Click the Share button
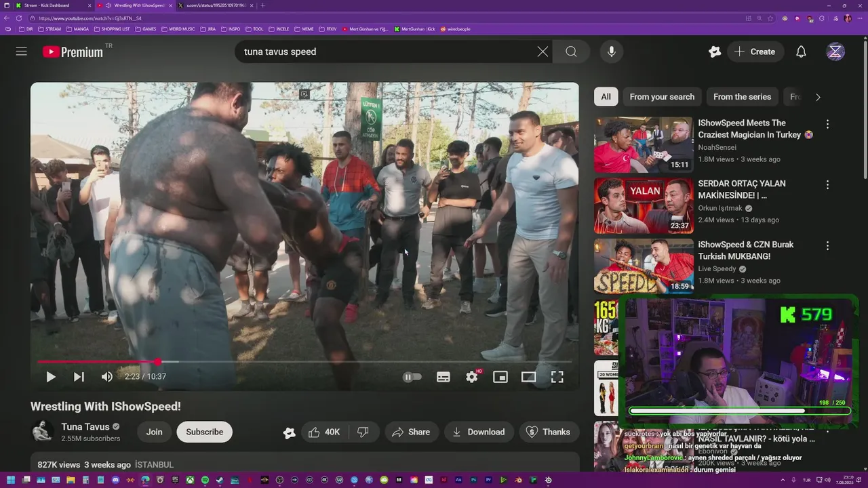This screenshot has height=488, width=868. (411, 432)
